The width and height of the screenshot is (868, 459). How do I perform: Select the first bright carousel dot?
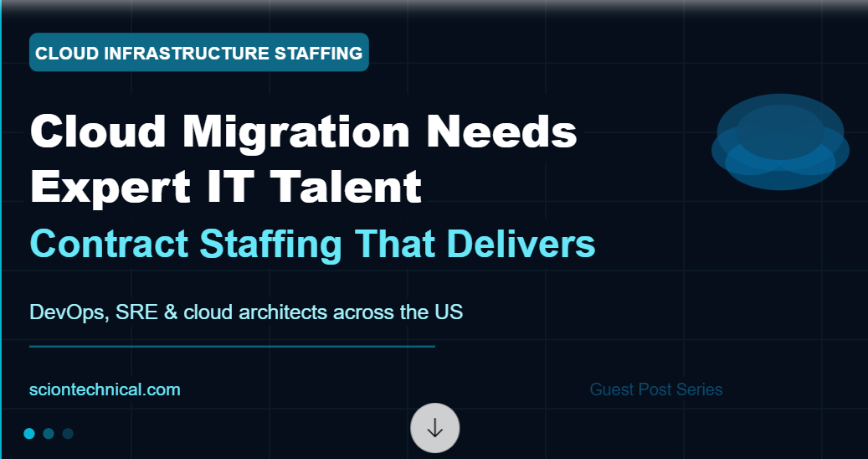pos(29,434)
